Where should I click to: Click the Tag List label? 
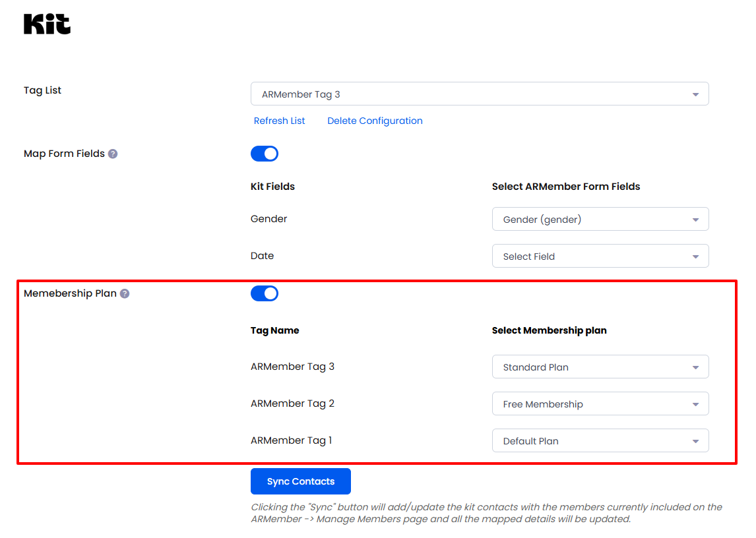(42, 90)
